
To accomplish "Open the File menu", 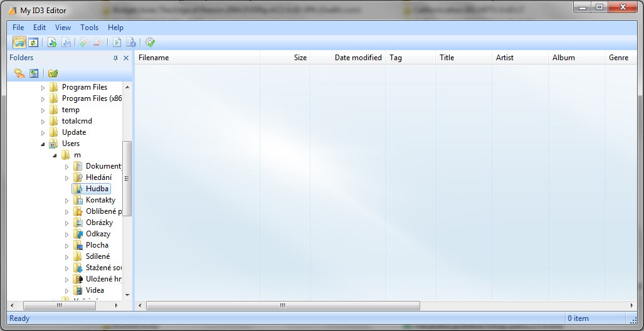I will [18, 28].
